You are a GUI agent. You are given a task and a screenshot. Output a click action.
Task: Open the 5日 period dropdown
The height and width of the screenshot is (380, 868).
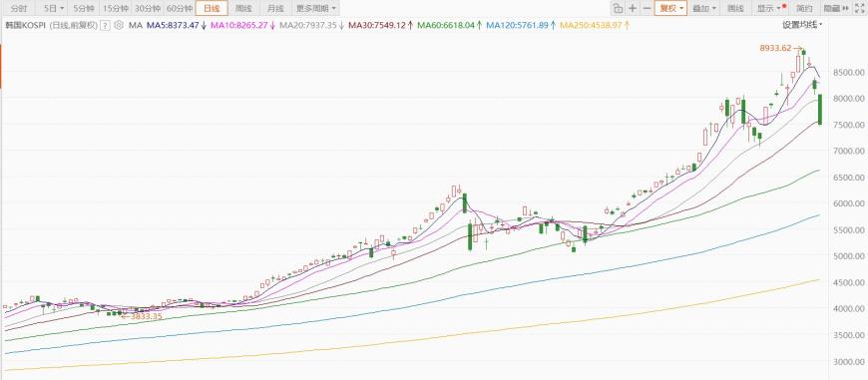54,8
